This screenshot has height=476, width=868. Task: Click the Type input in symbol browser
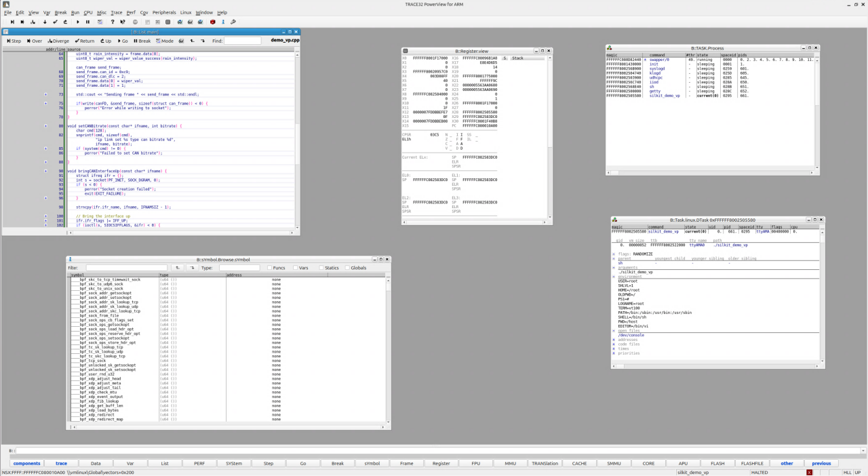(x=239, y=268)
